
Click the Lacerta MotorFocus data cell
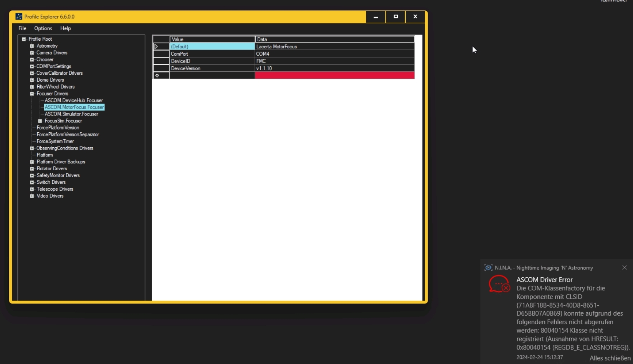click(x=335, y=46)
